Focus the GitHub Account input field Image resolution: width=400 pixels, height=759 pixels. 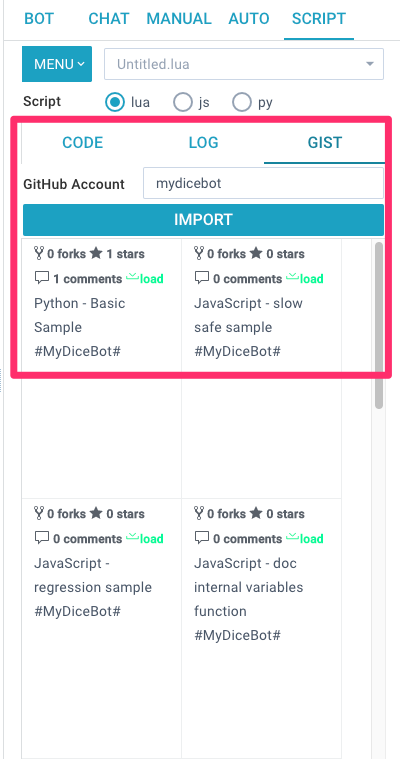click(263, 183)
